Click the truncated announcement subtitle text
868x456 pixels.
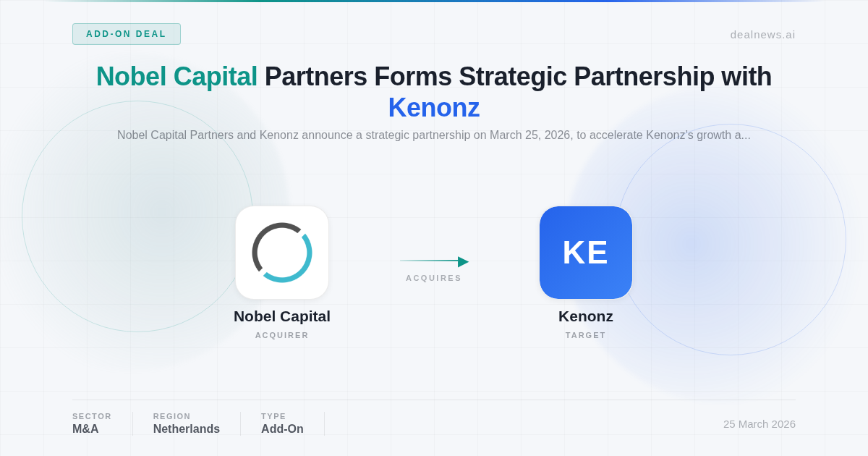click(434, 135)
